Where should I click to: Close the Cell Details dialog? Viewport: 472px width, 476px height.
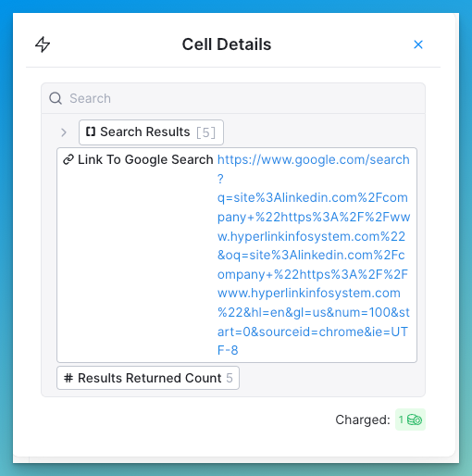418,44
